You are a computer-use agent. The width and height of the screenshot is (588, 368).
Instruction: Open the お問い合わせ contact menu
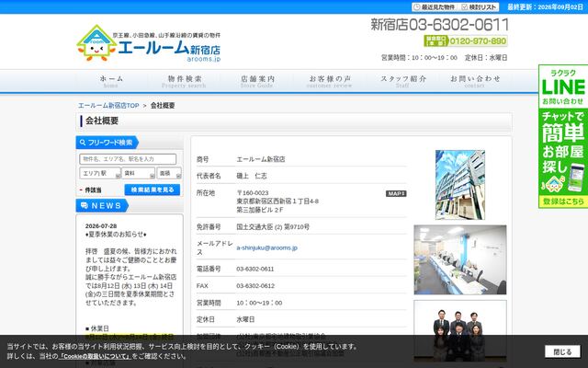pyautogui.click(x=475, y=81)
